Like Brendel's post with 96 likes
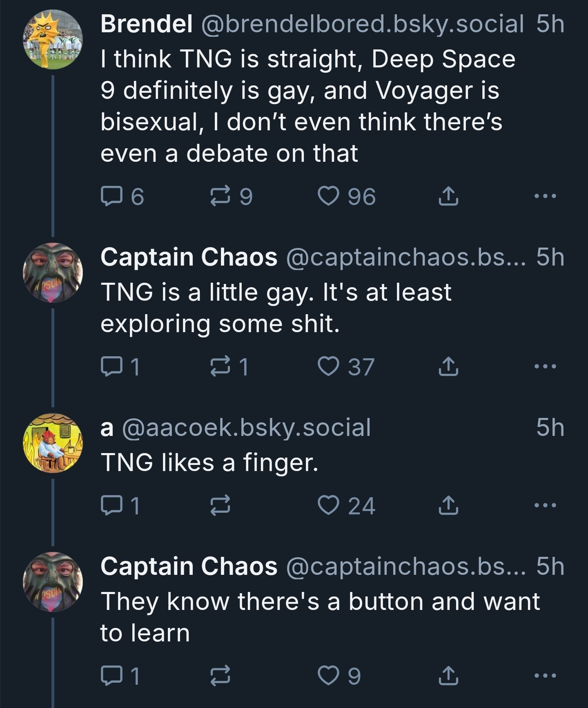 (329, 197)
